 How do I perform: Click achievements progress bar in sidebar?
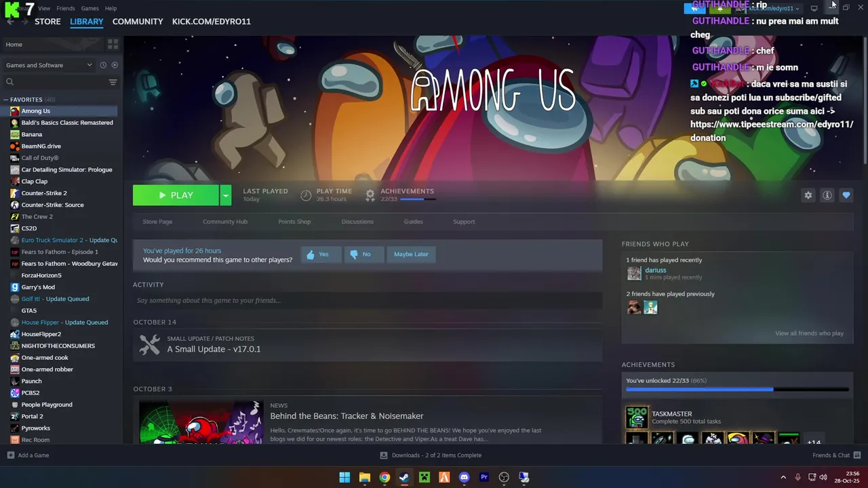pyautogui.click(x=737, y=390)
